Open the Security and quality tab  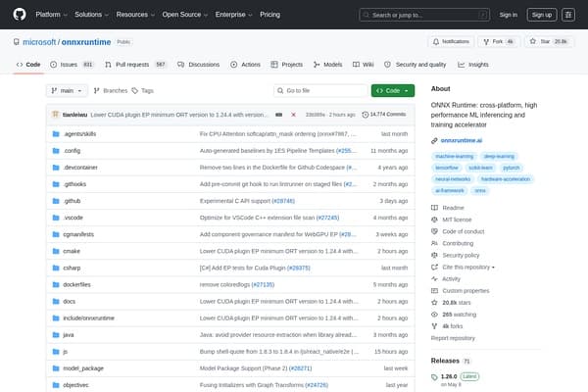[x=416, y=65]
